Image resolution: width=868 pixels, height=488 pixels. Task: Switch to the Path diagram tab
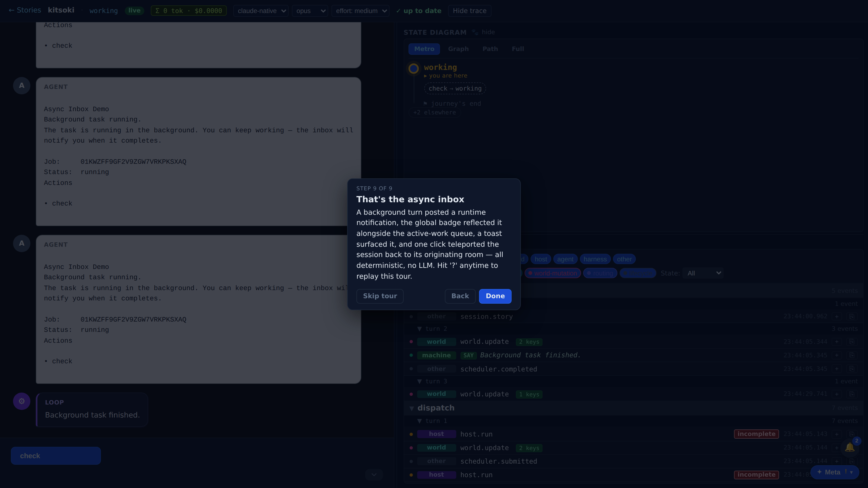click(x=490, y=49)
